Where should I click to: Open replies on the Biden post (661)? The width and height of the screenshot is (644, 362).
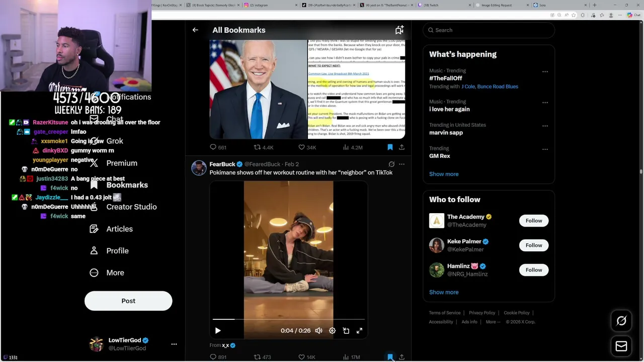[x=218, y=147]
